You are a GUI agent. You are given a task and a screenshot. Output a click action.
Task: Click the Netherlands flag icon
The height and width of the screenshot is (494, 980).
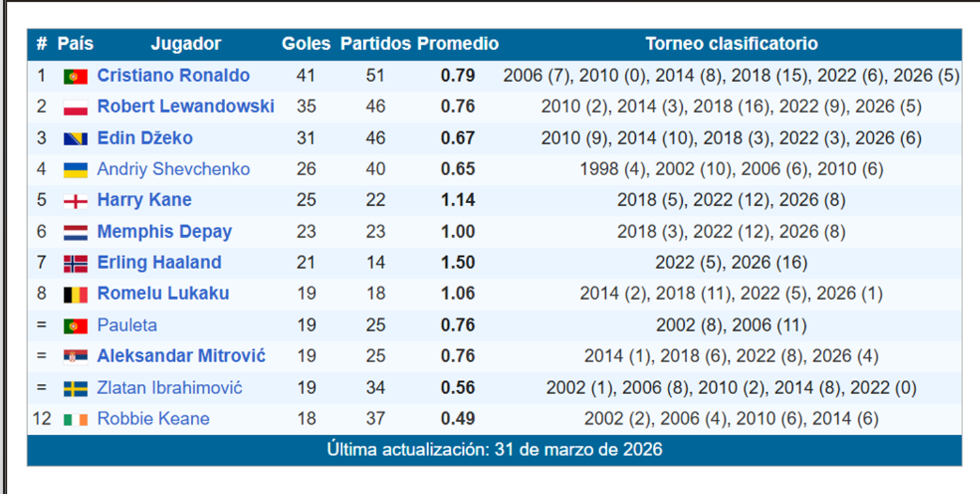tap(75, 232)
